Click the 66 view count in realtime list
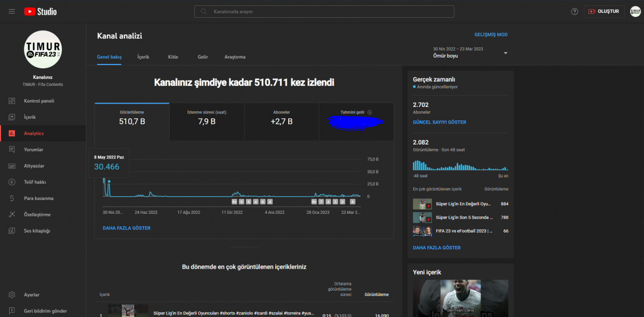The image size is (644, 317). point(506,231)
